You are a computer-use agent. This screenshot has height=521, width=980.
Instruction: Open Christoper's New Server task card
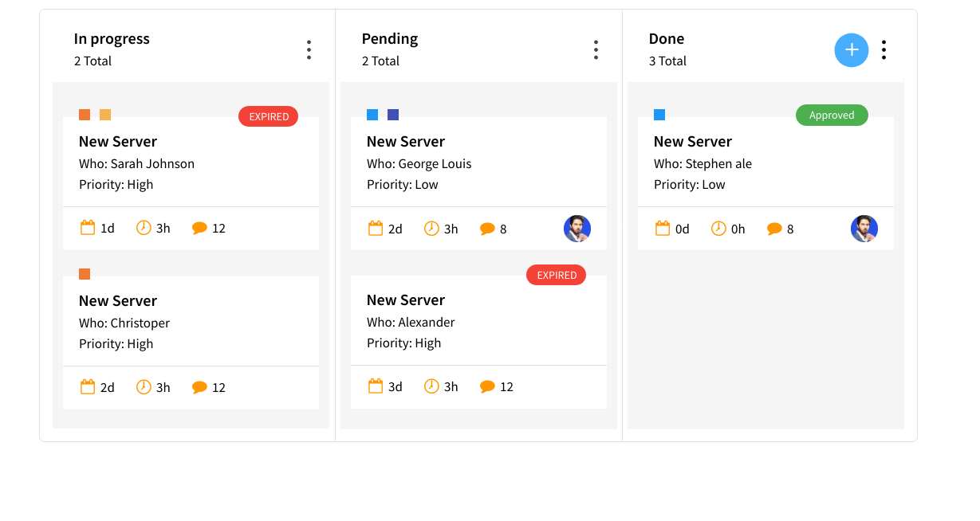118,300
